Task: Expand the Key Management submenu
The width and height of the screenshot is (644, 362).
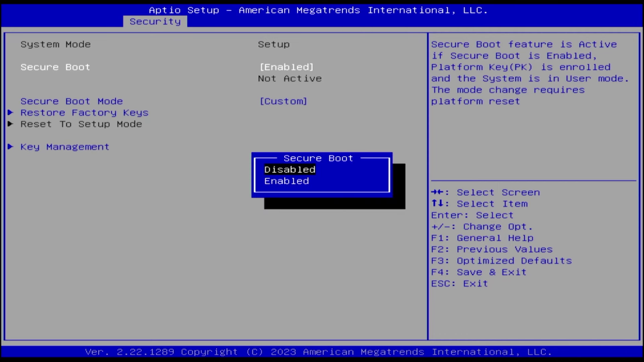Action: pos(64,146)
